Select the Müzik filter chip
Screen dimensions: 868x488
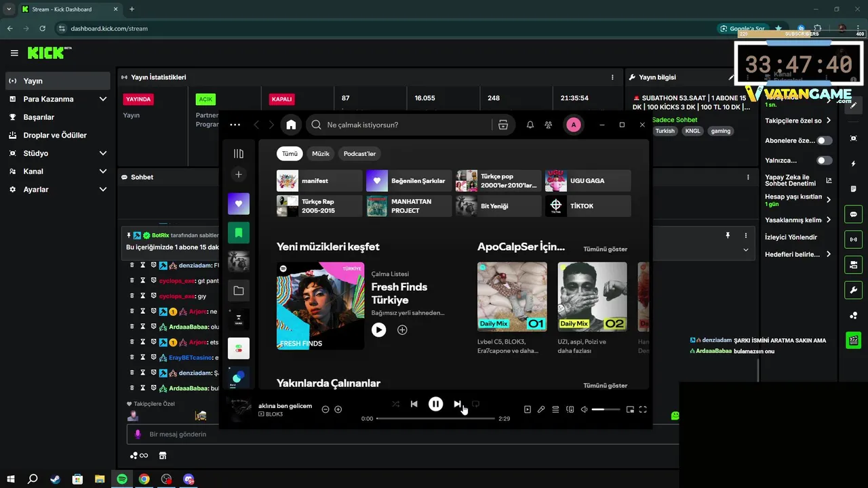coord(321,154)
